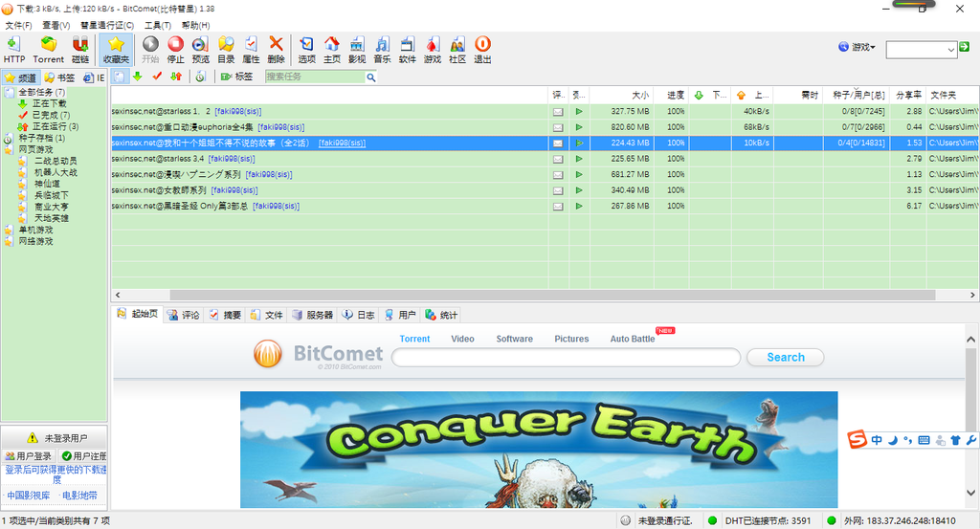
Task: Open the 影视 movies icon
Action: pos(357,50)
